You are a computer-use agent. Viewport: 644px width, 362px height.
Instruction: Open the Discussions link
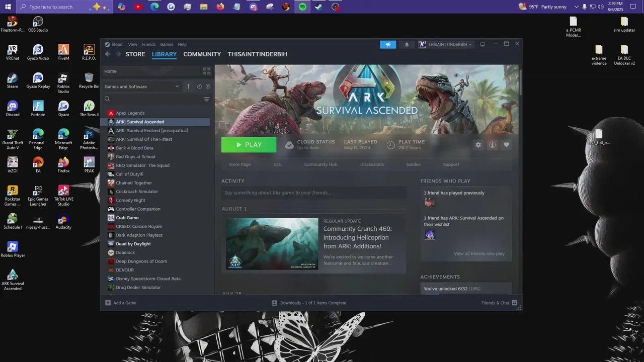coord(372,164)
